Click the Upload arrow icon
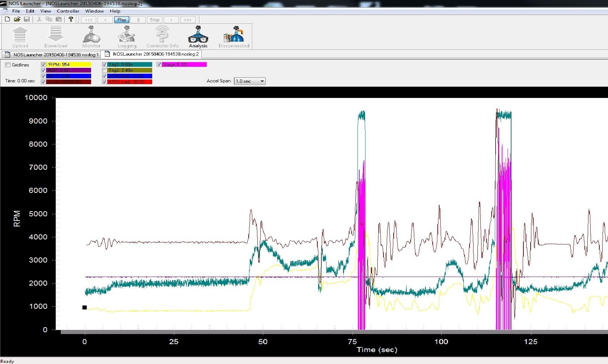Viewport: 608px width, 364px height. 20,35
